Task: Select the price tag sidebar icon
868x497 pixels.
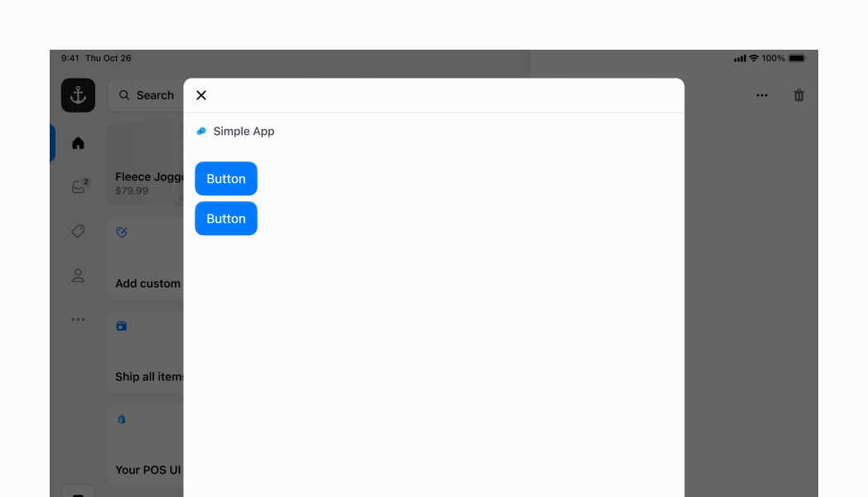Action: [x=77, y=230]
